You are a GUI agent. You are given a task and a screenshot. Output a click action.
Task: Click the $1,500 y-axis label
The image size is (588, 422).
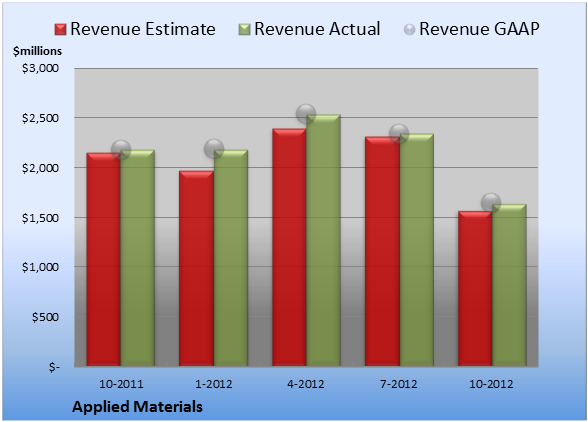40,218
